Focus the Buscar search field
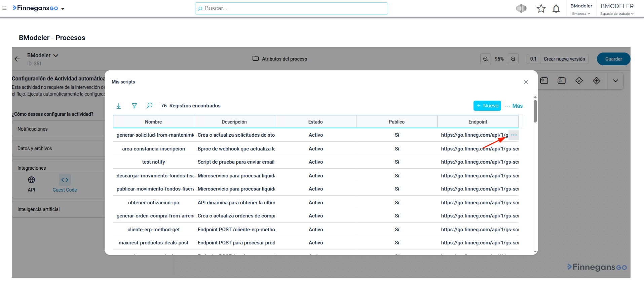The height and width of the screenshot is (305, 644). pos(291,8)
